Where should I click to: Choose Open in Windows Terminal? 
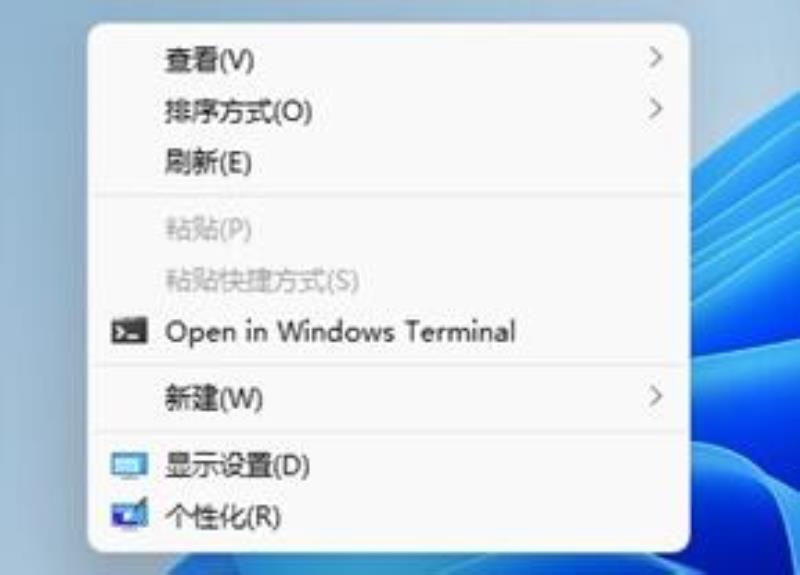[389, 332]
